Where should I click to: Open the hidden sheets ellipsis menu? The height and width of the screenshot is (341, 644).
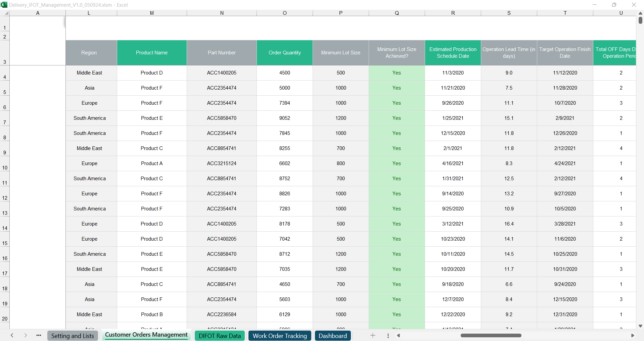pos(39,336)
